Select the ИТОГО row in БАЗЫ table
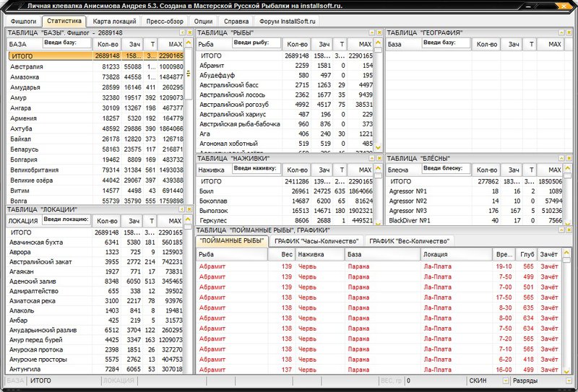Viewport: 578px width, 392px height. 96,56
